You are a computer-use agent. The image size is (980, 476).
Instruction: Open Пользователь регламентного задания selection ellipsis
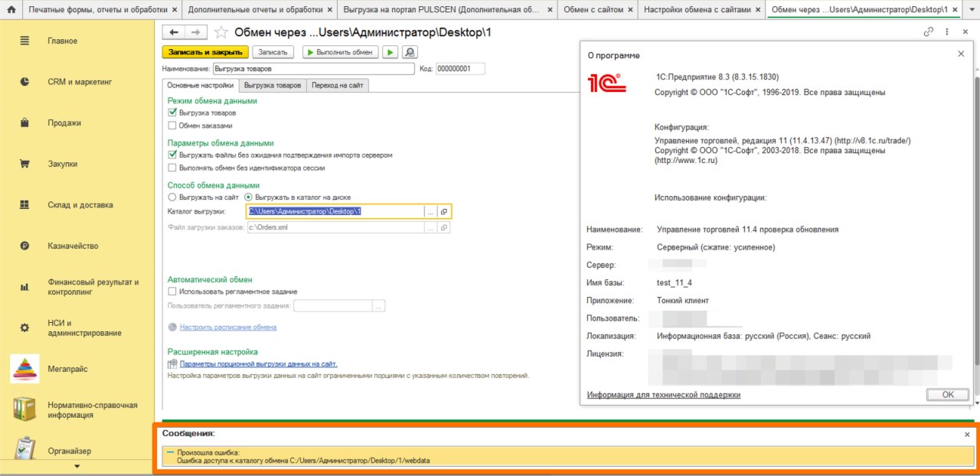pyautogui.click(x=378, y=306)
